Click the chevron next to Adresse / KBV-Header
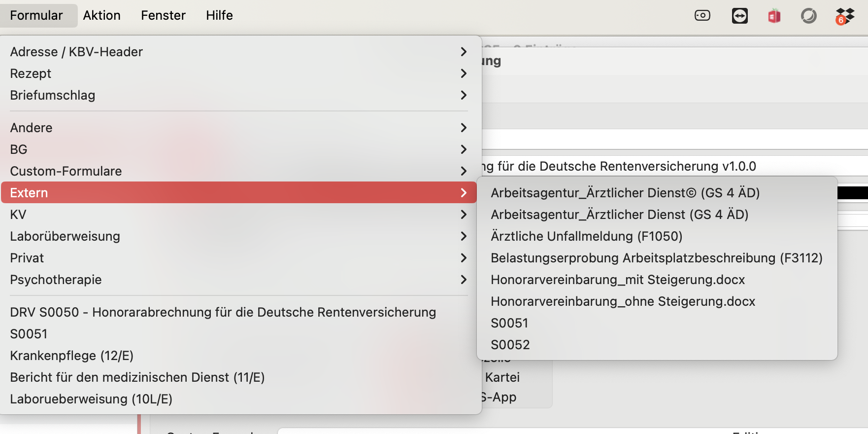Viewport: 868px width, 434px height. click(464, 52)
